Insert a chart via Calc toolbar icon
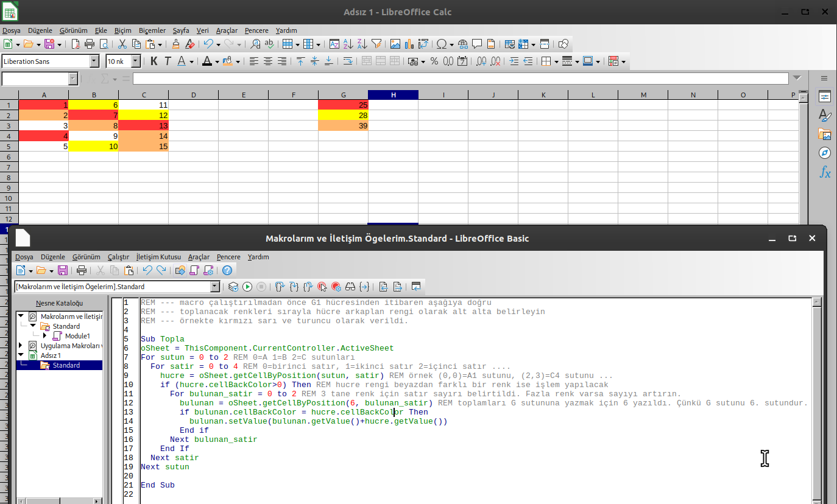 coord(409,44)
